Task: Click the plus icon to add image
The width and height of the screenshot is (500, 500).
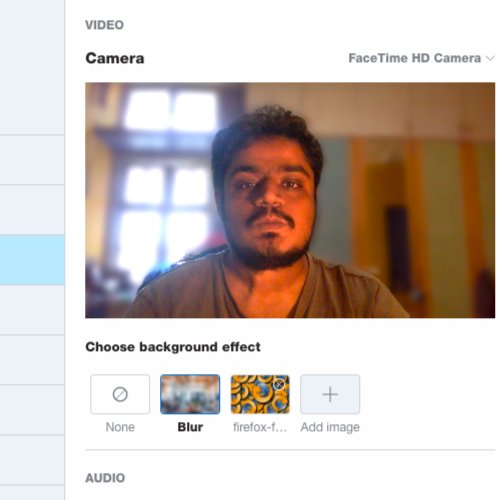Action: [x=330, y=394]
